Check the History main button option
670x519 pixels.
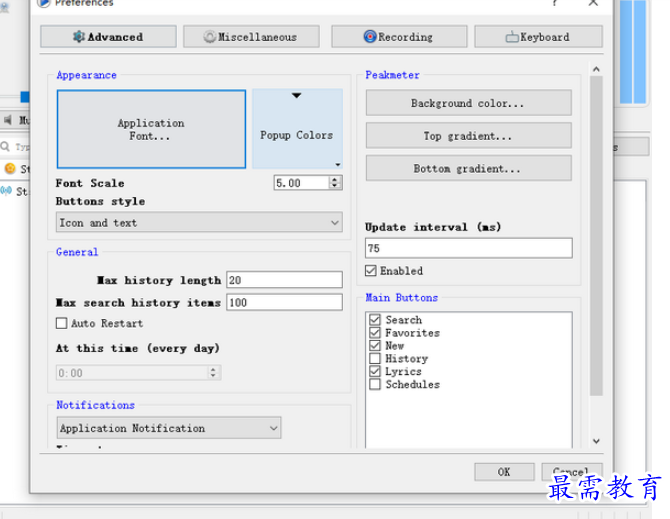coord(375,358)
